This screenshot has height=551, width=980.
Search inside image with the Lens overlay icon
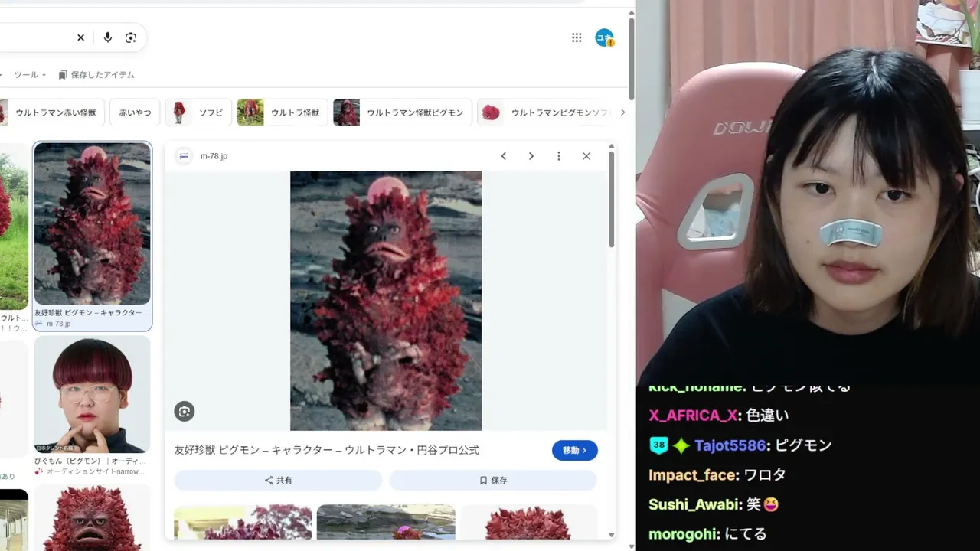point(185,412)
